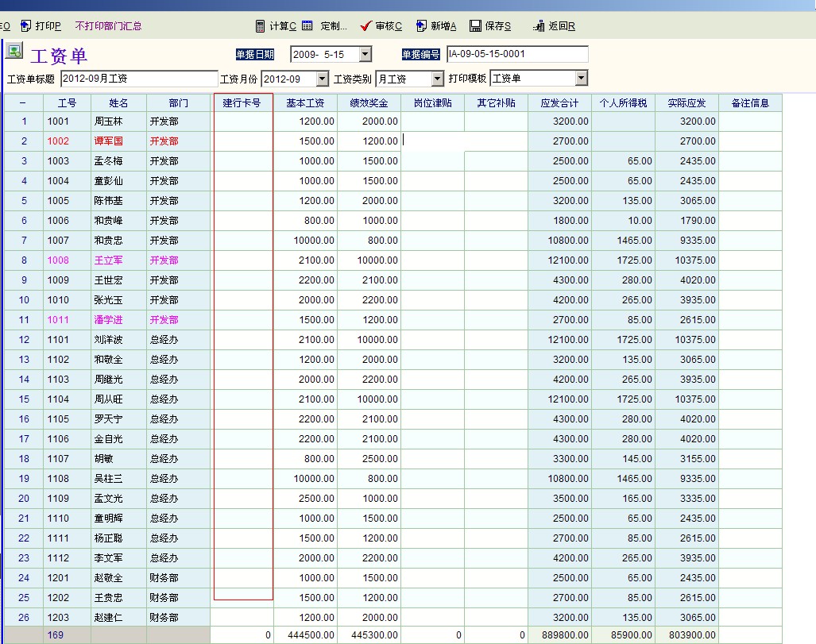Open the Customize (定制...) grid icon
Screen dimensions: 816x644
pyautogui.click(x=307, y=26)
